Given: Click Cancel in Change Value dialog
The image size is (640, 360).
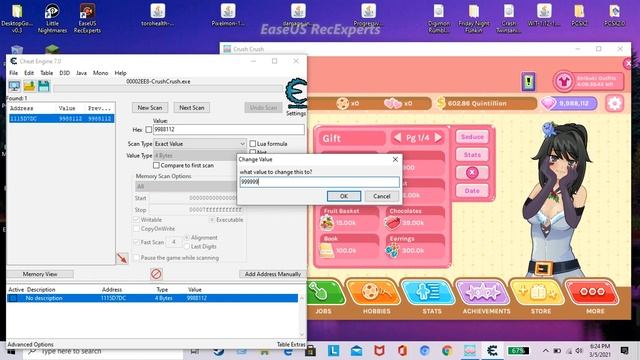Looking at the screenshot, I should pos(382,196).
